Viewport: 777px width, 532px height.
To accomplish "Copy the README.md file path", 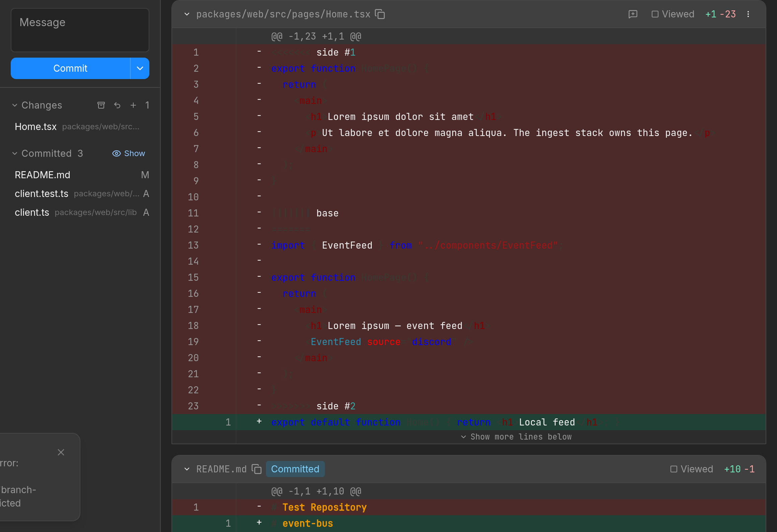I will click(x=257, y=469).
